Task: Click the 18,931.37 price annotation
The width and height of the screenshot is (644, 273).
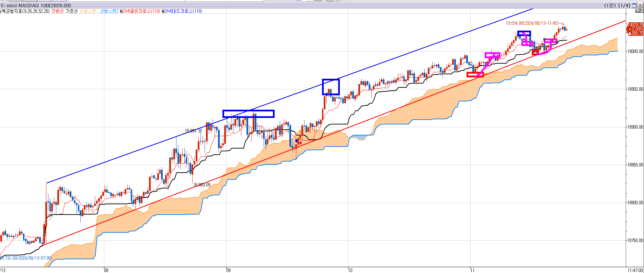Action: click(x=194, y=131)
